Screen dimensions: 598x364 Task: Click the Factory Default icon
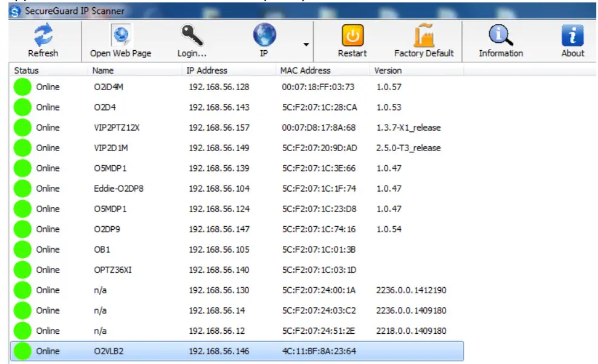coord(424,35)
